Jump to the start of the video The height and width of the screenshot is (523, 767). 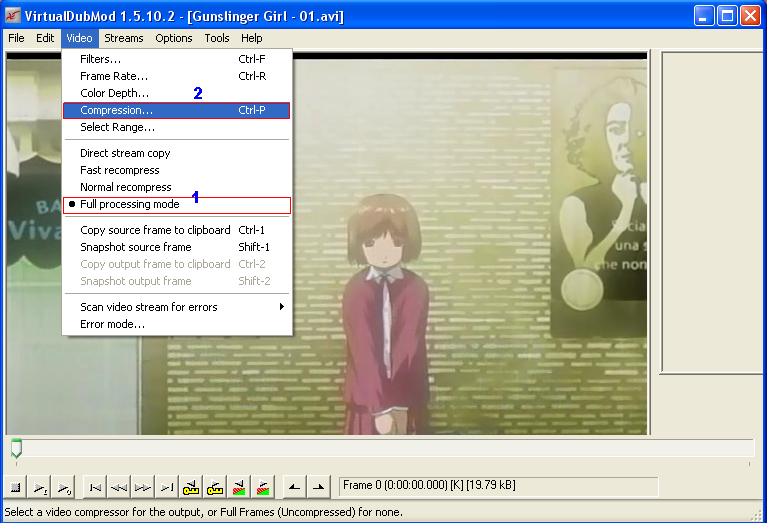pyautogui.click(x=95, y=487)
